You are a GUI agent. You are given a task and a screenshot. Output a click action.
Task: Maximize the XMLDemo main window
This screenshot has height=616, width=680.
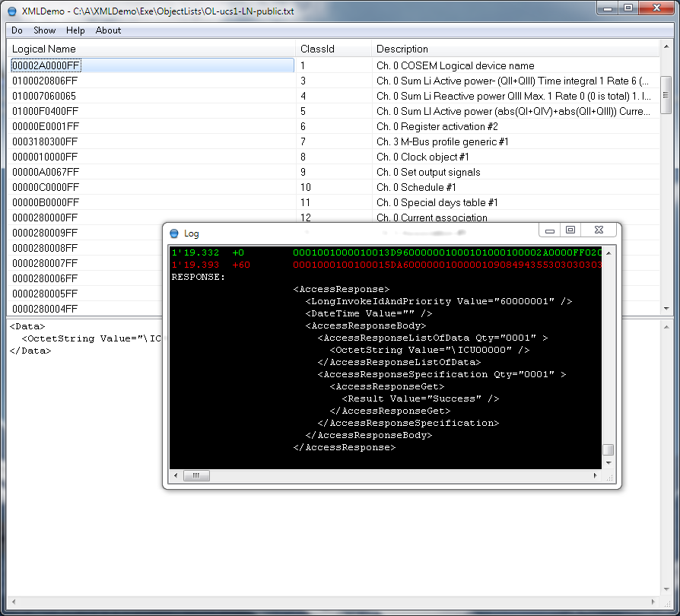coord(628,8)
